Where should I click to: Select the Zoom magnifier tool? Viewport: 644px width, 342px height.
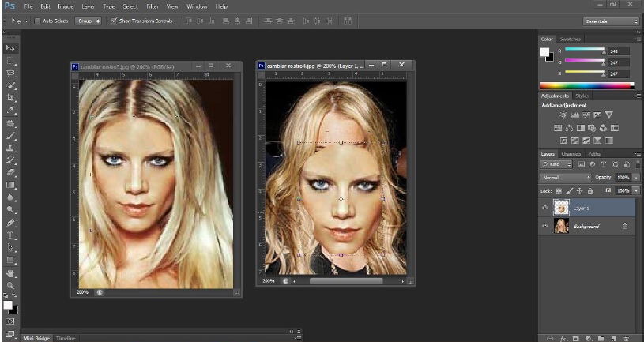coord(11,285)
